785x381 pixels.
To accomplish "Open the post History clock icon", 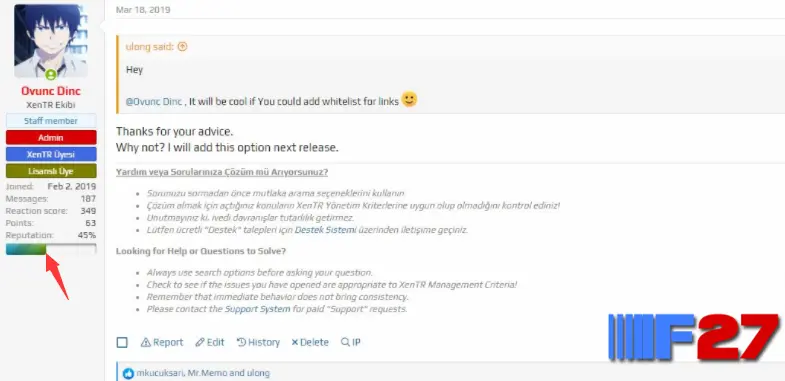I will click(x=241, y=342).
